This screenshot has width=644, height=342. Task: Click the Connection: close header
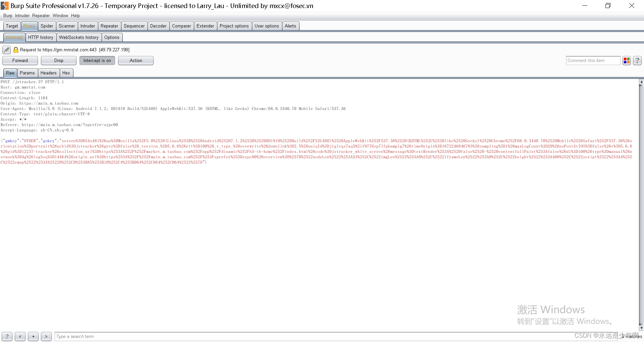click(x=20, y=93)
